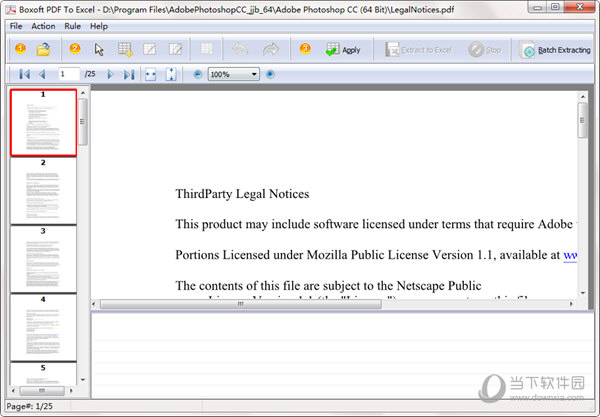Image resolution: width=600 pixels, height=417 pixels.
Task: Select the arrow pointer tool
Action: pyautogui.click(x=99, y=50)
